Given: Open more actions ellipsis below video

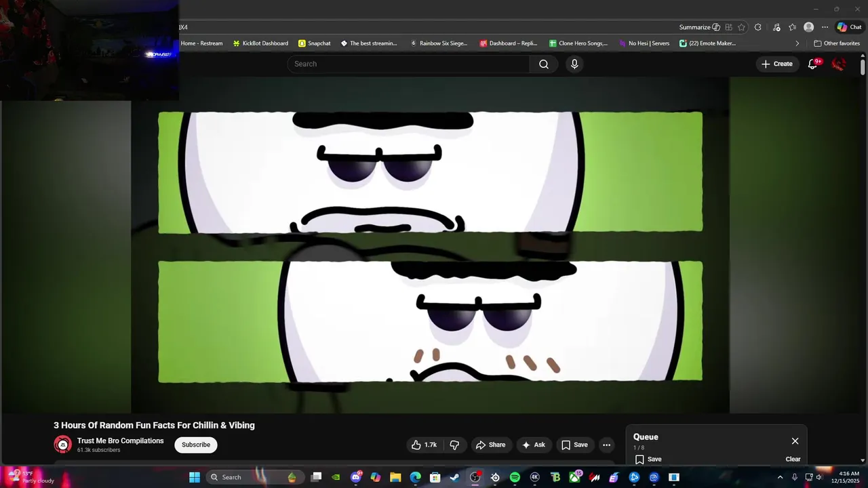Looking at the screenshot, I should coord(607,445).
